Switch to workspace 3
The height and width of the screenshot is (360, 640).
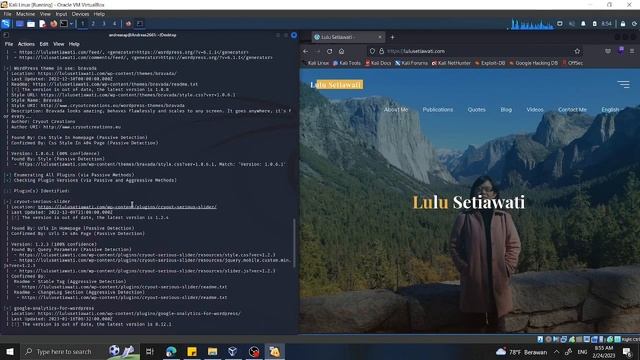[104, 24]
